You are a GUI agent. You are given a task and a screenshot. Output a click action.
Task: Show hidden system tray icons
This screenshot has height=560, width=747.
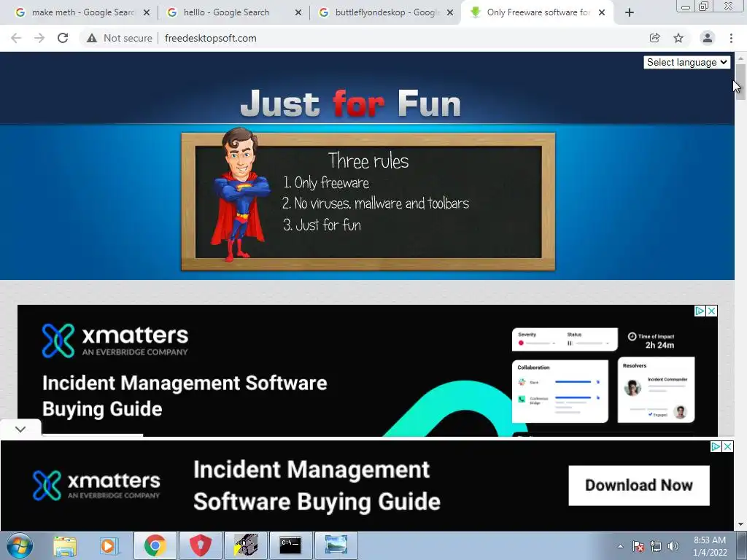pos(620,546)
